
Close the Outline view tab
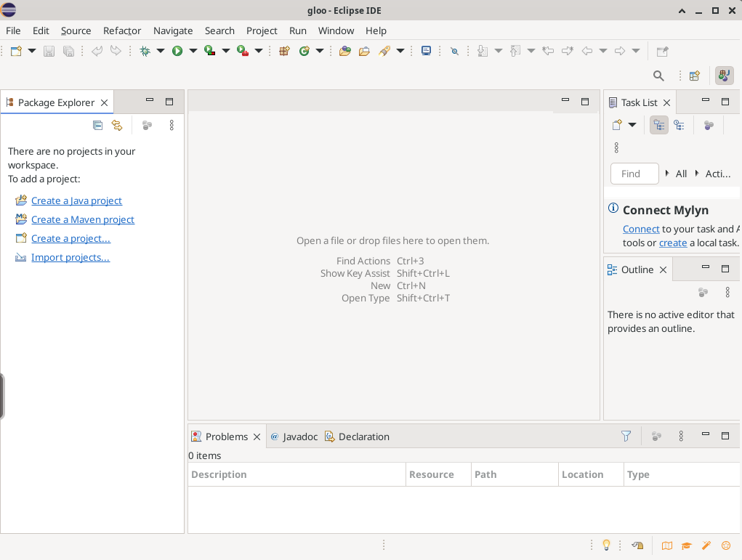663,269
